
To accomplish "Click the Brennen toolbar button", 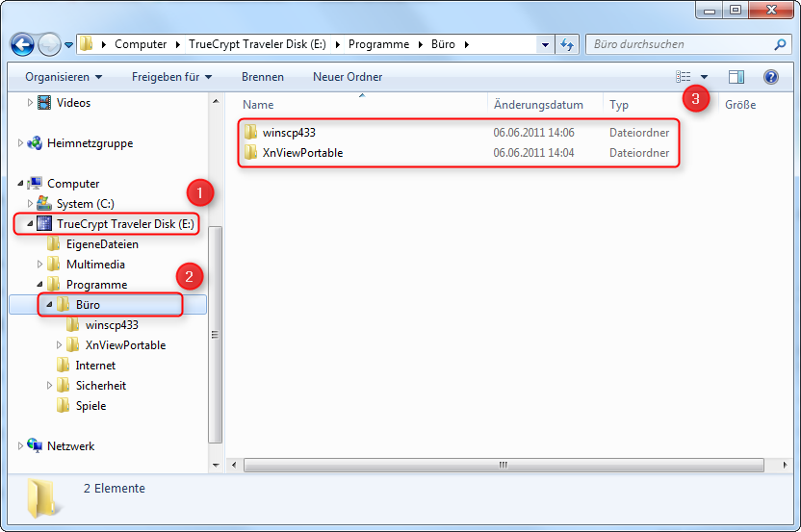I will 263,77.
